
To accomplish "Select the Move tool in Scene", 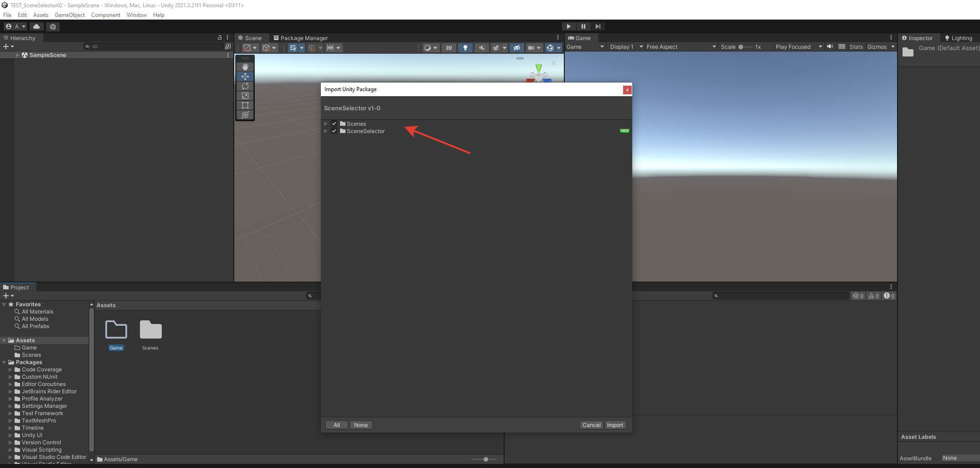I will click(245, 77).
